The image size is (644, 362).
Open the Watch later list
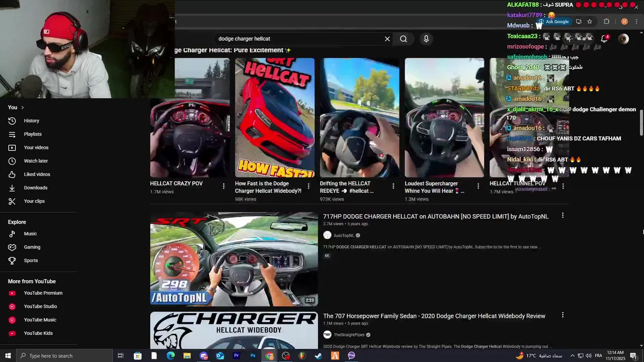(x=36, y=161)
